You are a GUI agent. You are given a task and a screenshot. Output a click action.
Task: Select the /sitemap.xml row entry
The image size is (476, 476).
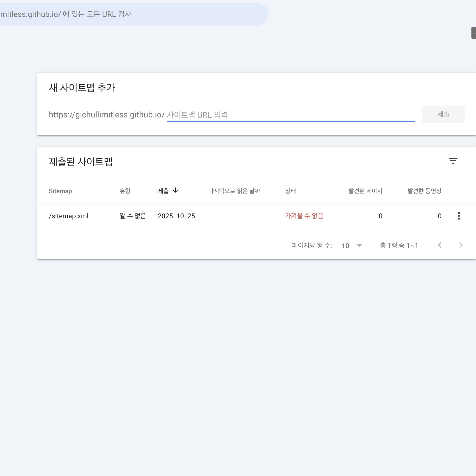tap(69, 216)
